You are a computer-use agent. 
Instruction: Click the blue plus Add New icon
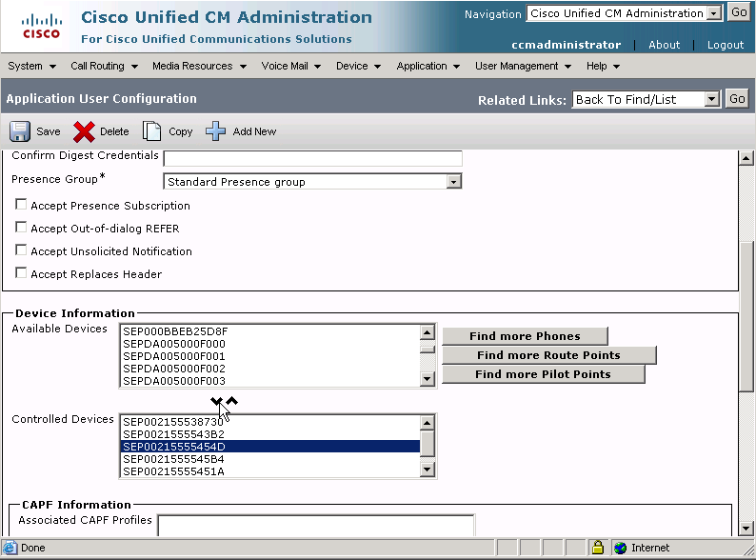(215, 131)
